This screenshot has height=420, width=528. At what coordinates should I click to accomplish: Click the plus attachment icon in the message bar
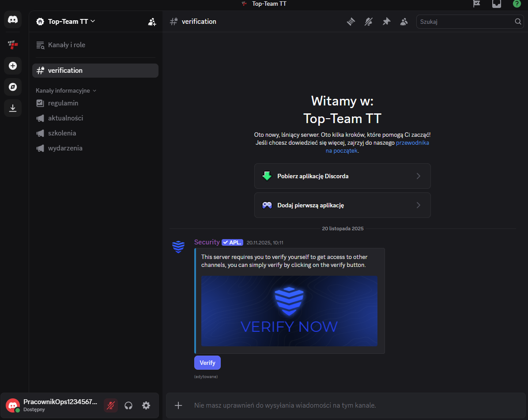click(178, 405)
